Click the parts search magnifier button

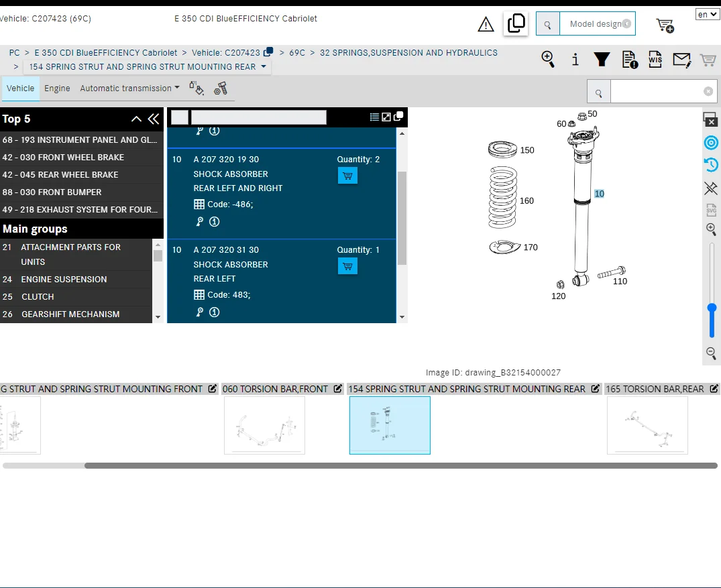tap(599, 92)
